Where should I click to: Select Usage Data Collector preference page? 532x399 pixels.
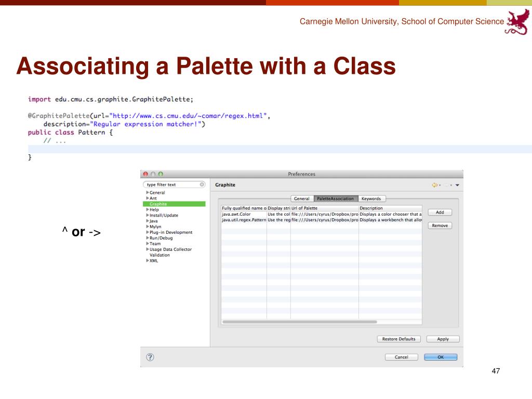[x=170, y=249]
